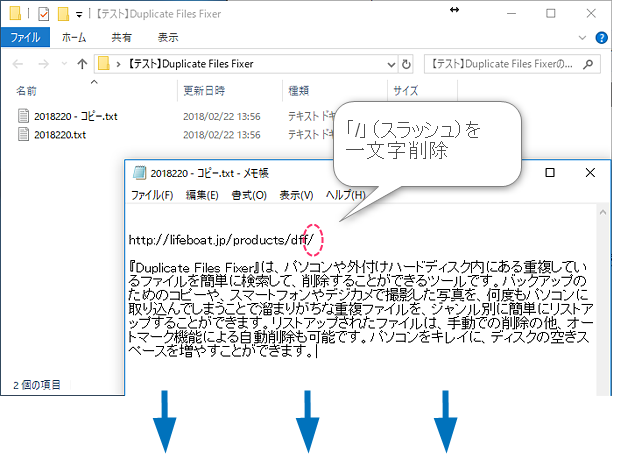This screenshot has width=617, height=458.
Task: Click the new folder icon in quick access toolbar
Action: pyautogui.click(x=63, y=14)
